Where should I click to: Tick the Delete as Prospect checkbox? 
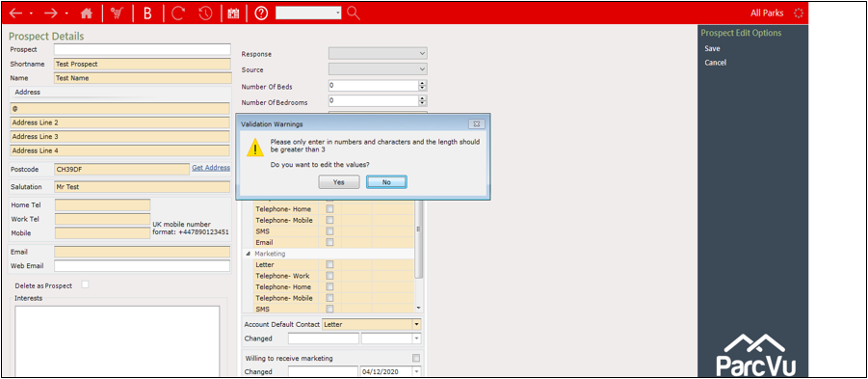tap(85, 284)
